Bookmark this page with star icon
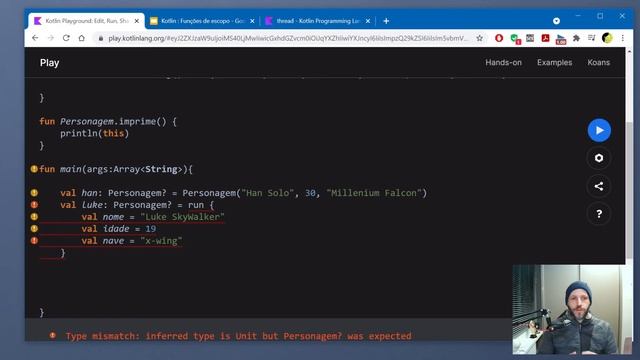Screen dimensions: 640x360 click(480, 38)
